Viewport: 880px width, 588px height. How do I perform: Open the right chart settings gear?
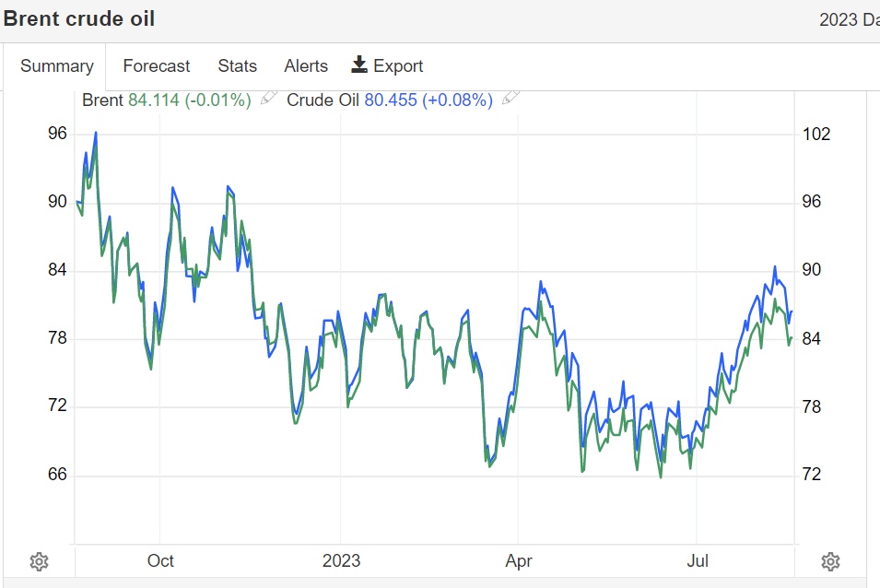coord(830,561)
